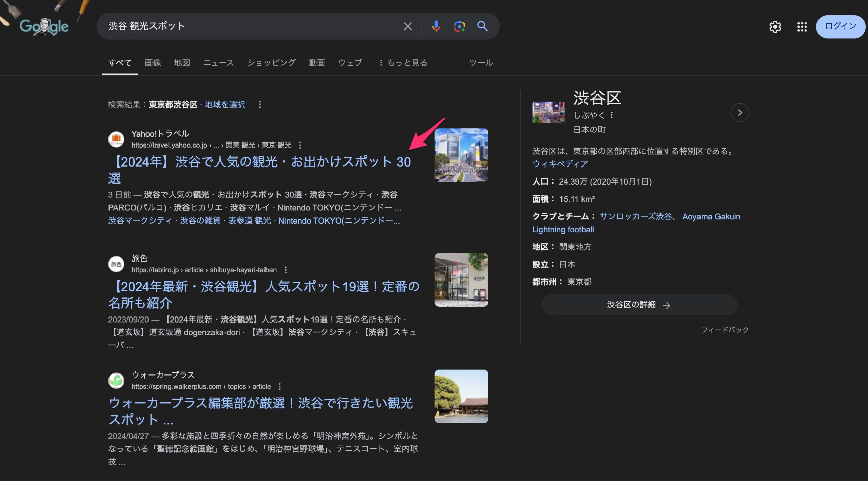
Task: Open the Google apps grid icon
Action: pos(802,26)
